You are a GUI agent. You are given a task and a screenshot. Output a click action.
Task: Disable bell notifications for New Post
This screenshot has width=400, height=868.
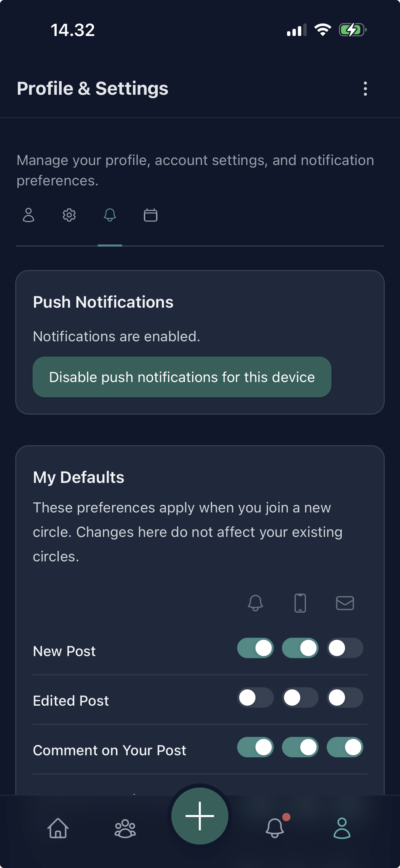tap(255, 648)
